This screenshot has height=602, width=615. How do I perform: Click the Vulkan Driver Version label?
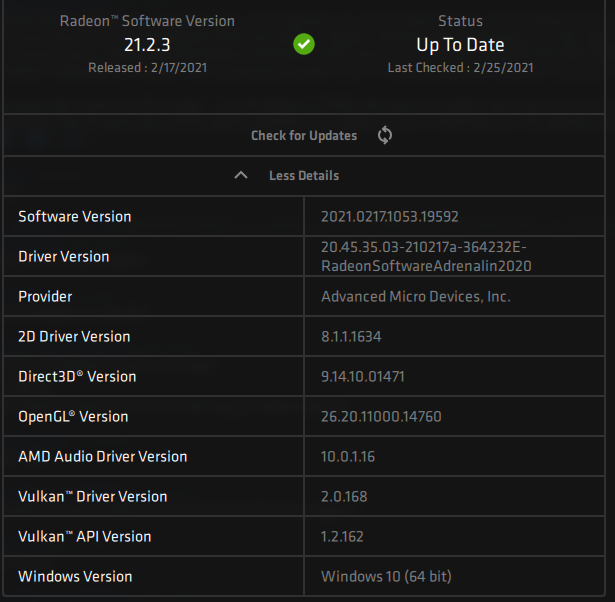(x=93, y=497)
